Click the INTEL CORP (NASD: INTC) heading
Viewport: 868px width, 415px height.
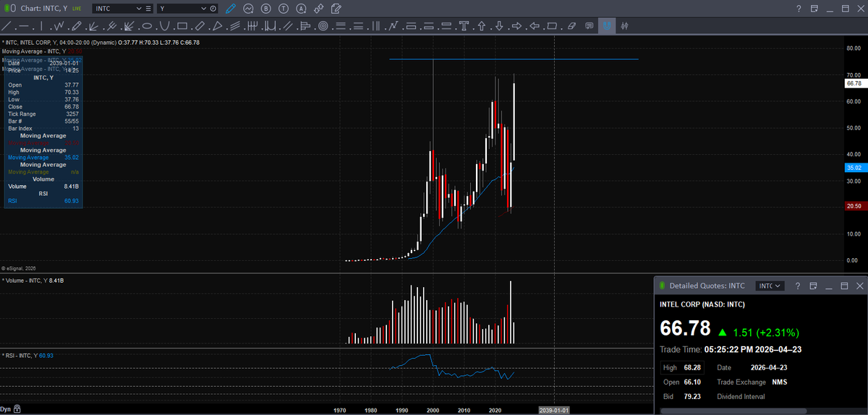(x=702, y=304)
